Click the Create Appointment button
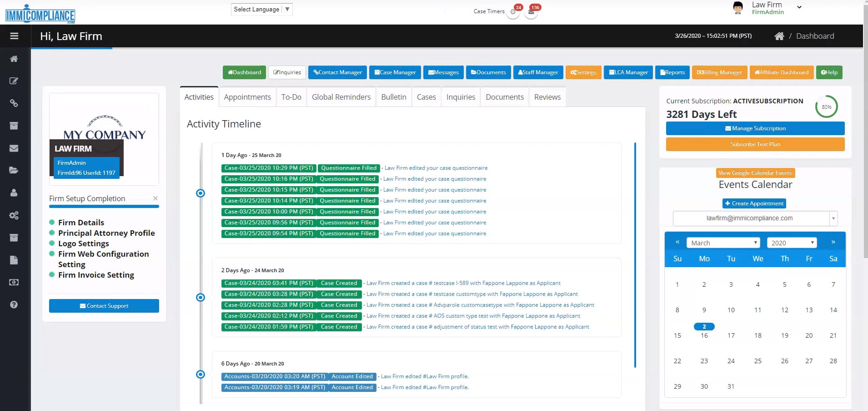Screen dimensions: 868x411 coord(754,203)
